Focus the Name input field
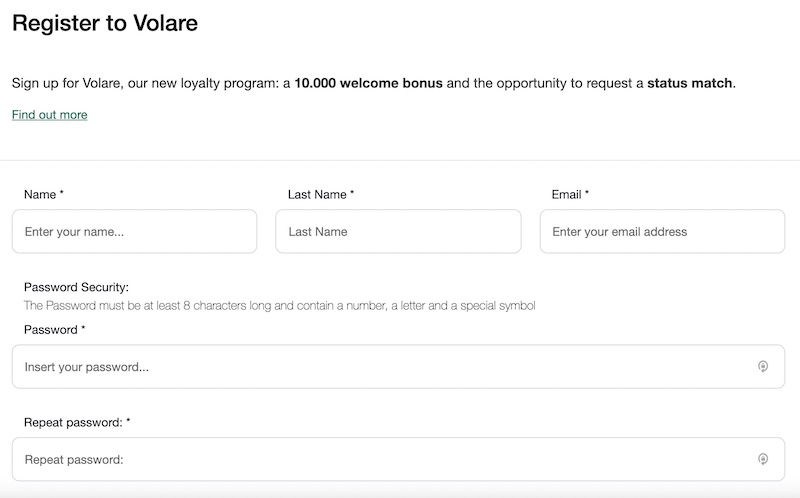Image resolution: width=800 pixels, height=498 pixels. [x=135, y=231]
